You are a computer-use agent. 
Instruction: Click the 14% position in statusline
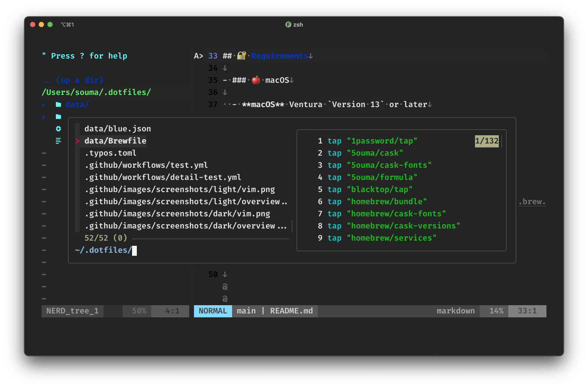coord(496,311)
